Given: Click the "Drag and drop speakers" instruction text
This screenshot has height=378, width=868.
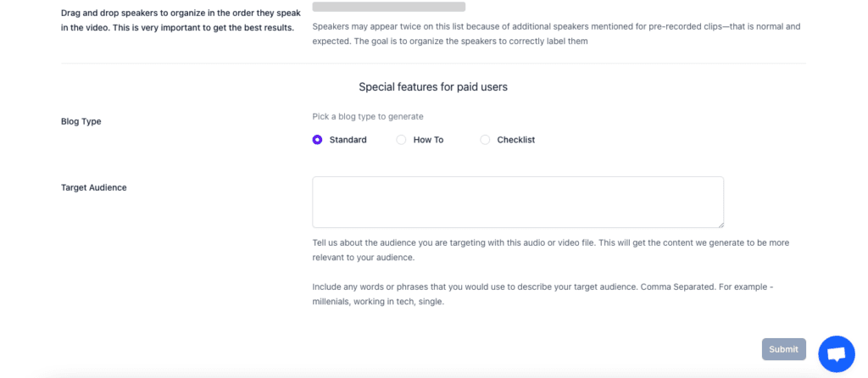Looking at the screenshot, I should click(x=181, y=20).
